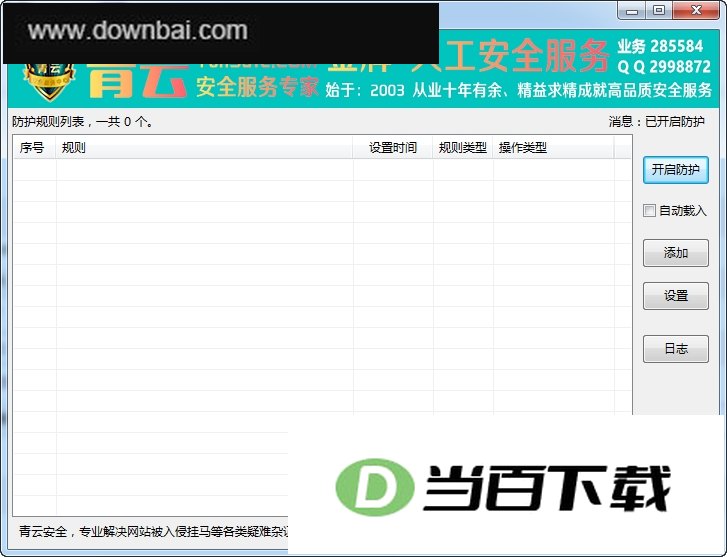Minimize the application window
The image size is (727, 557).
coord(631,10)
